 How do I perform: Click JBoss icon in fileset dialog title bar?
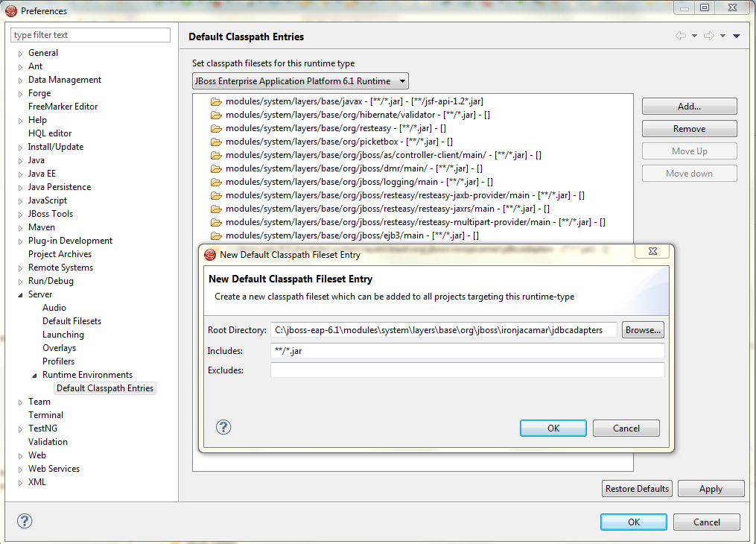pyautogui.click(x=210, y=255)
